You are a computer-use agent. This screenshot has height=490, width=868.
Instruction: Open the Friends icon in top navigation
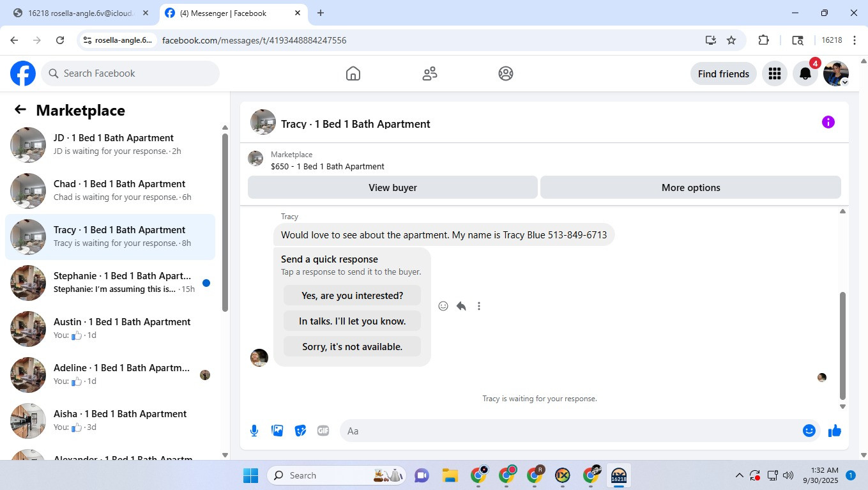tap(430, 73)
